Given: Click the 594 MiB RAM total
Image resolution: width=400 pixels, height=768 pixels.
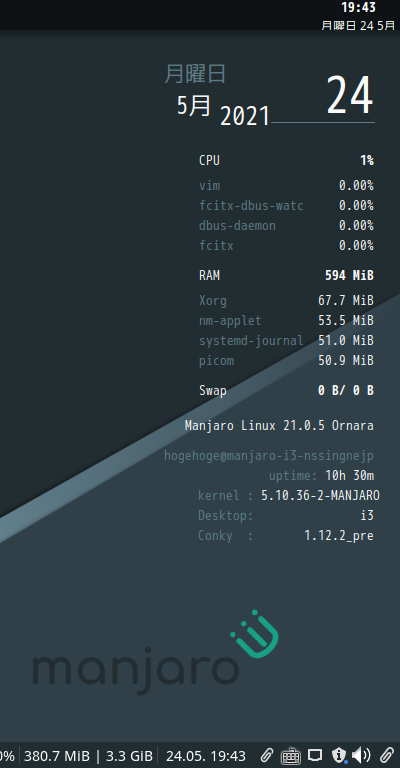Looking at the screenshot, I should [350, 276].
